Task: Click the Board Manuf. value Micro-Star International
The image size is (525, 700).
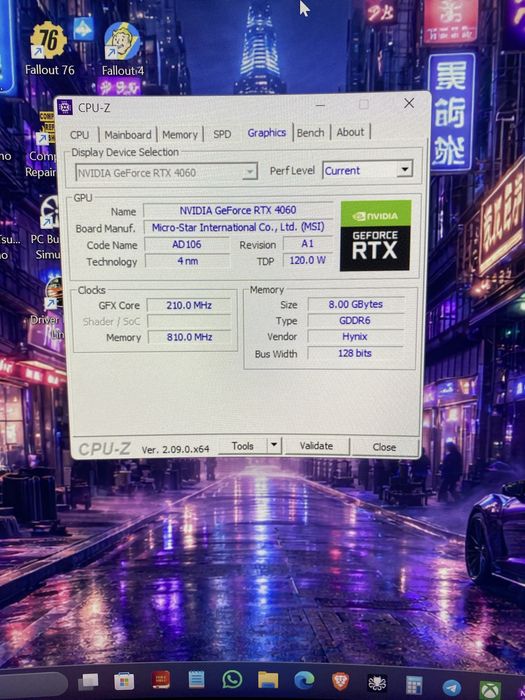Action: (238, 227)
